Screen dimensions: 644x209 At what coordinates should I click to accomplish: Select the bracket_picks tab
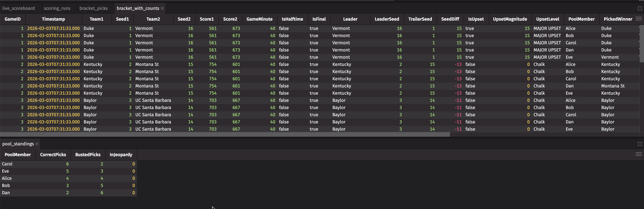94,8
